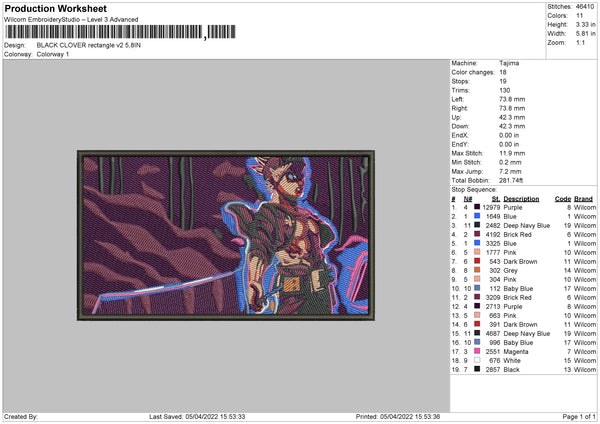Viewport: 600px width, 424px height.
Task: Select the Purple swatch with 2713 stitches
Action: [x=477, y=306]
